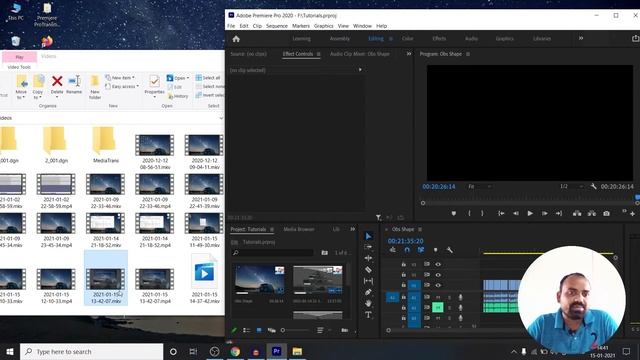Select the Razor tool

(368, 269)
